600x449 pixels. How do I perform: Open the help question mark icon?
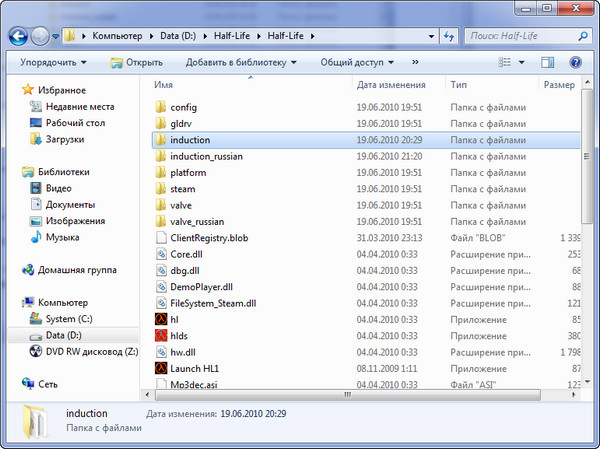(575, 62)
